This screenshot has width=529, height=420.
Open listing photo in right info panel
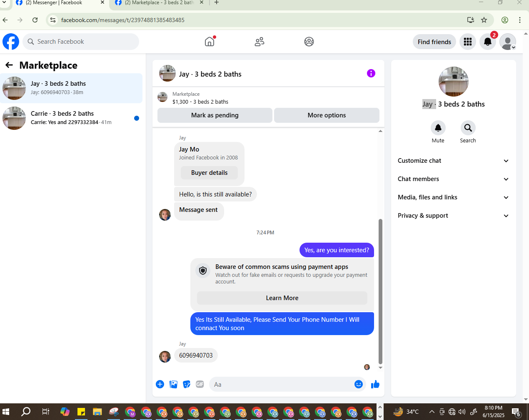click(x=454, y=82)
